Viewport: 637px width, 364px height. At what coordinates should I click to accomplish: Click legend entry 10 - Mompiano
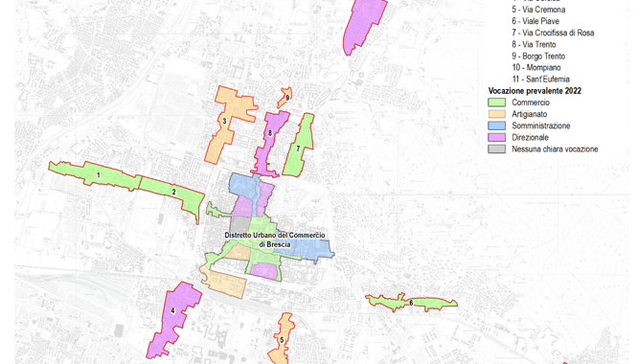[x=536, y=67]
